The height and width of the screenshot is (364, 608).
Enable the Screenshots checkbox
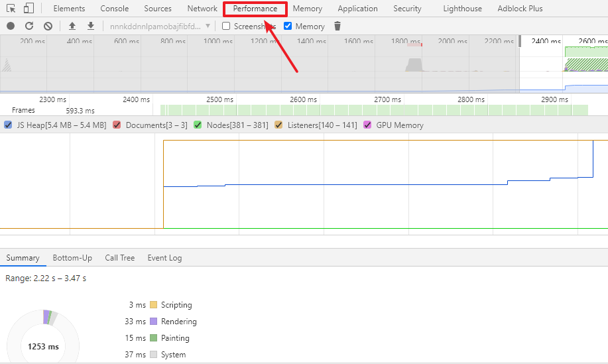click(x=226, y=26)
